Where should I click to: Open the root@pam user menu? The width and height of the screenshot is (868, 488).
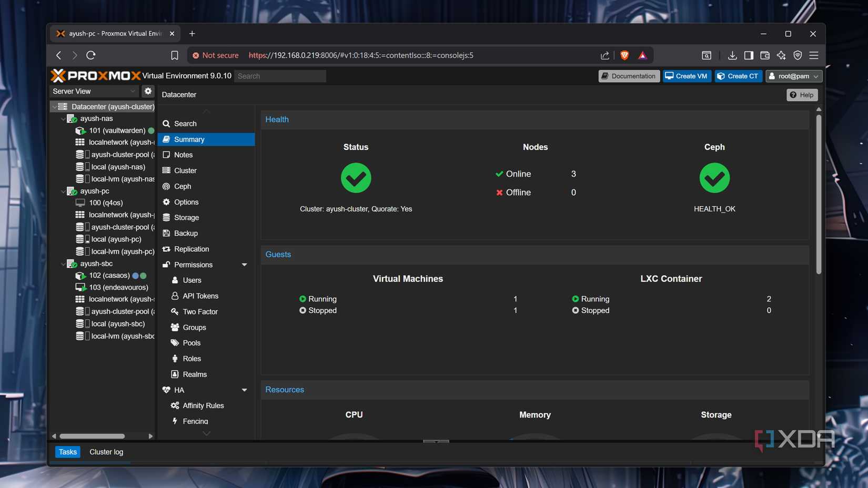(793, 76)
